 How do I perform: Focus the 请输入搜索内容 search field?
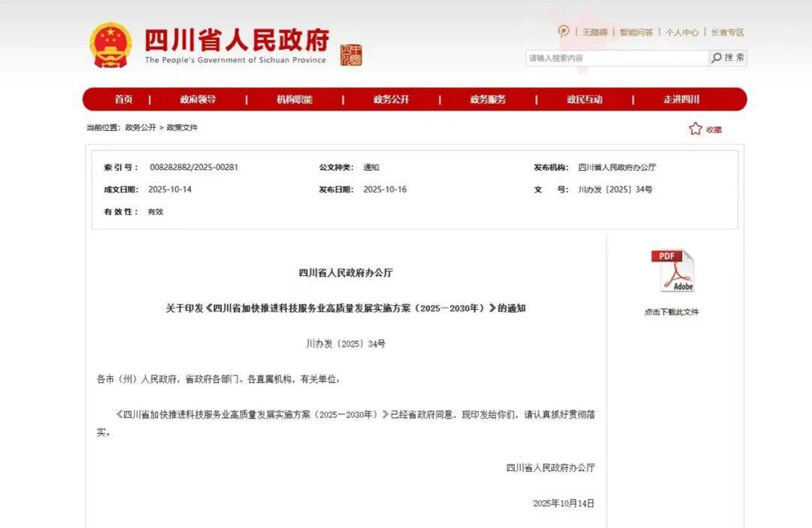tap(617, 58)
